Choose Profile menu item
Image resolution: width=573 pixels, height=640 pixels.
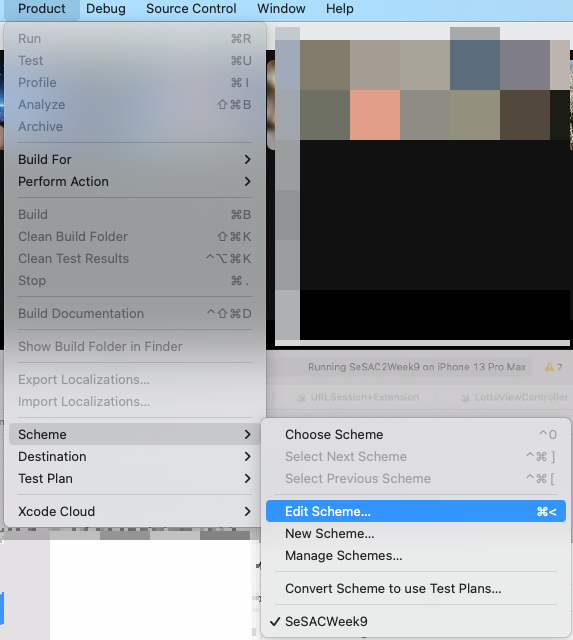click(135, 83)
